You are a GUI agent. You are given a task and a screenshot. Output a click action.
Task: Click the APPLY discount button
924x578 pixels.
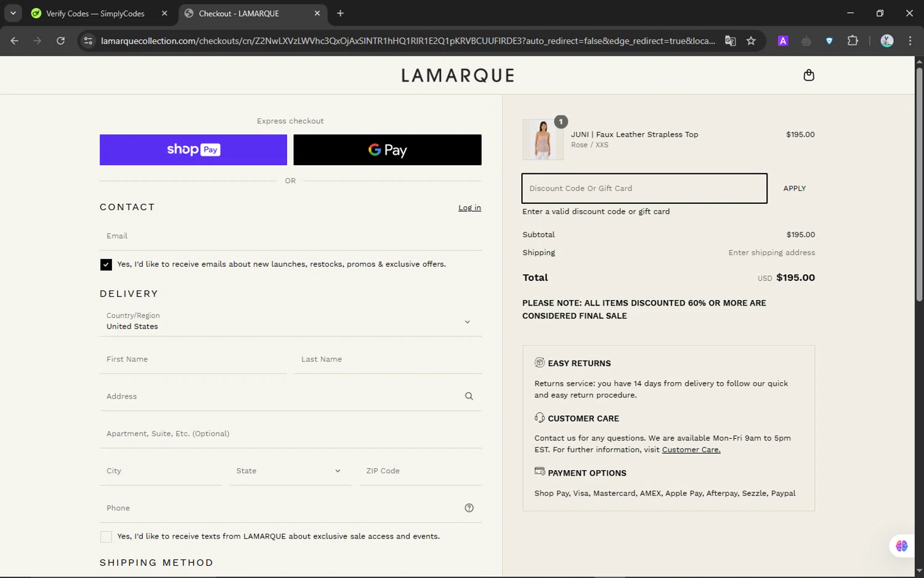point(794,189)
